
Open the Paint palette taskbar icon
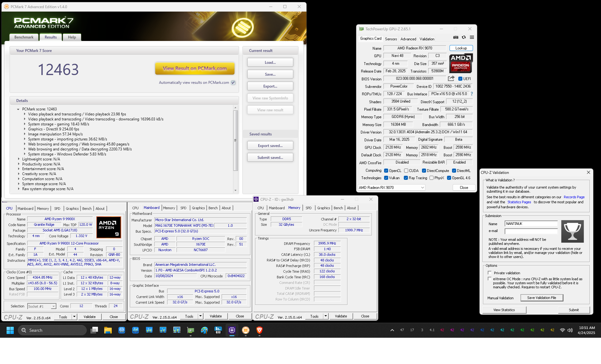coord(204,330)
